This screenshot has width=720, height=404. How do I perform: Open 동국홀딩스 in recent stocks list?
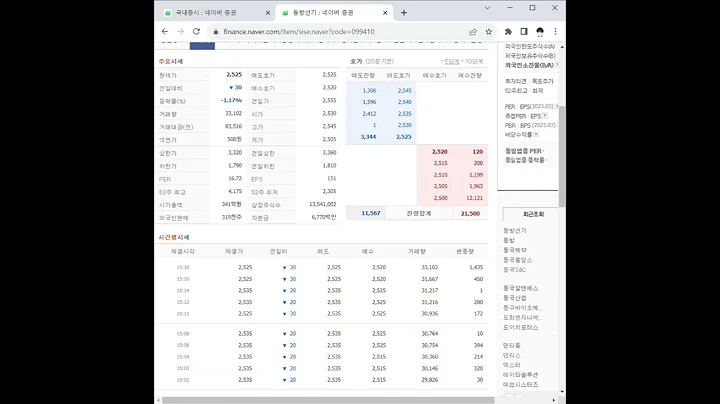(518, 260)
